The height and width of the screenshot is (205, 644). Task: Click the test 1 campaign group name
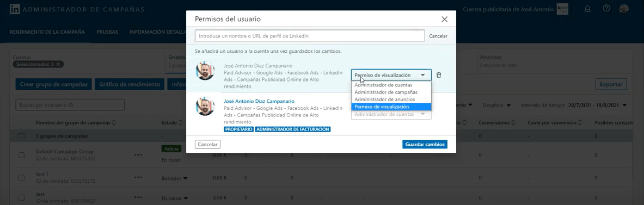(x=42, y=174)
